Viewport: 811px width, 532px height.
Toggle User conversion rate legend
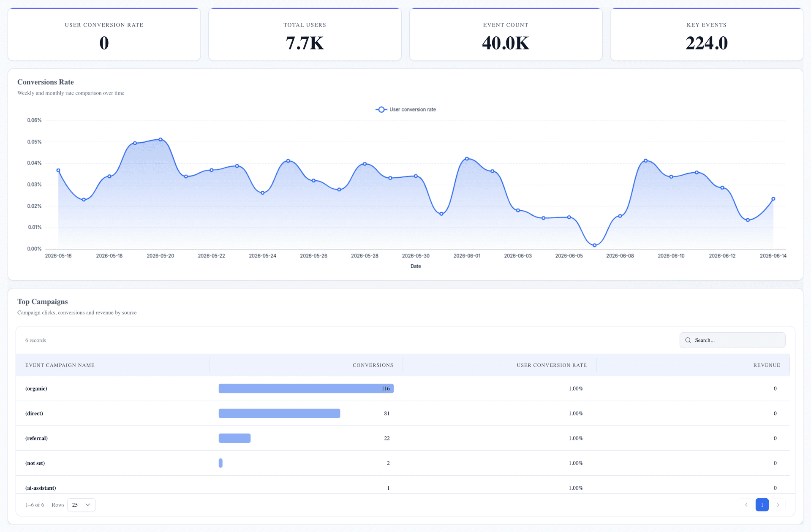(405, 109)
